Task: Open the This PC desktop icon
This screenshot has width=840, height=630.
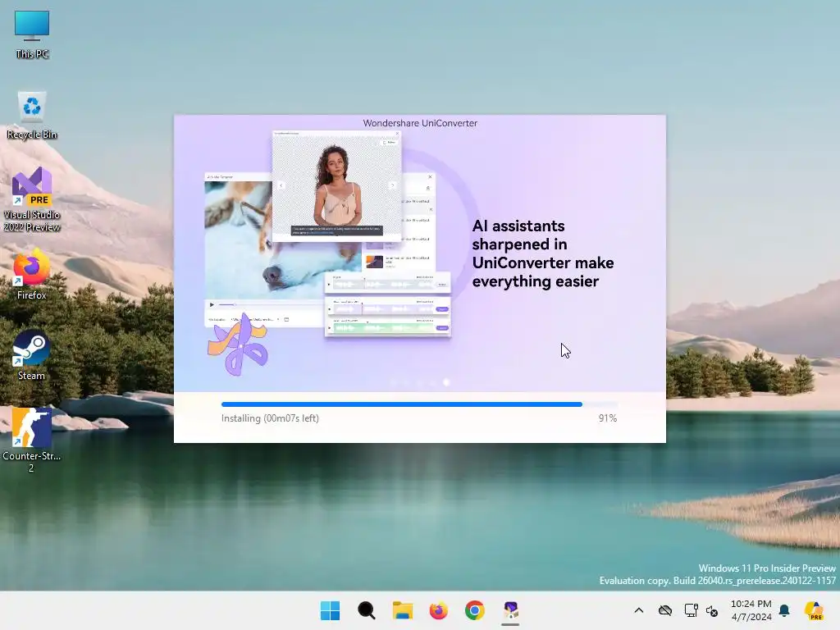Action: (x=32, y=35)
